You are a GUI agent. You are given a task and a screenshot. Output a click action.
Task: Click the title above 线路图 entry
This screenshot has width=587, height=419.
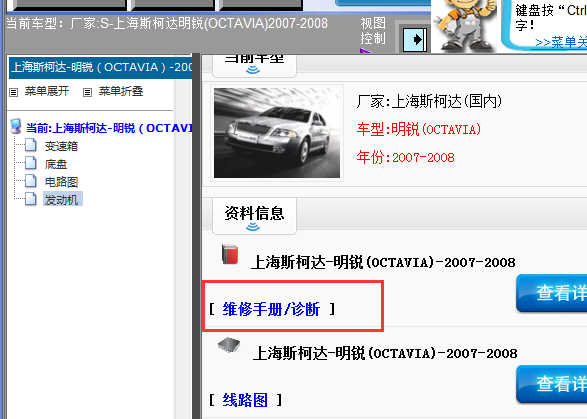[385, 353]
